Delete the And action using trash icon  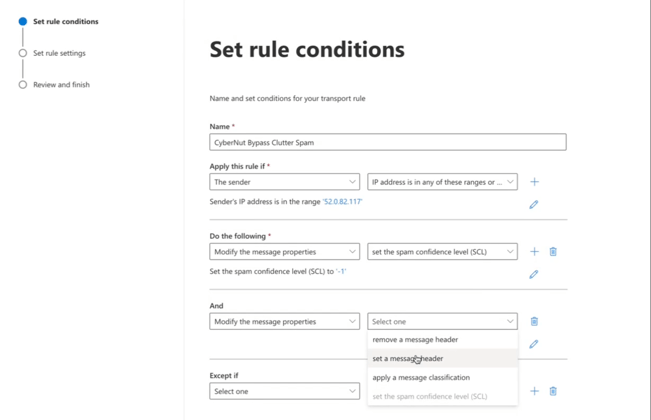[x=534, y=322]
